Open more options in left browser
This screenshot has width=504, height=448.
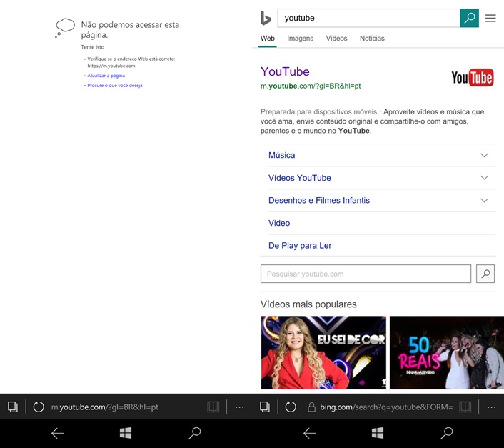pos(239,407)
